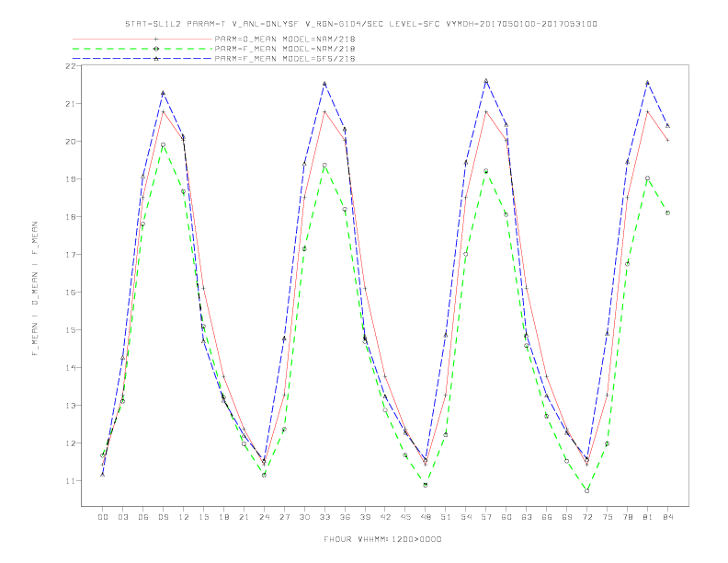Click x-axis tick label 81
The height and width of the screenshot is (563, 728).
point(648,517)
